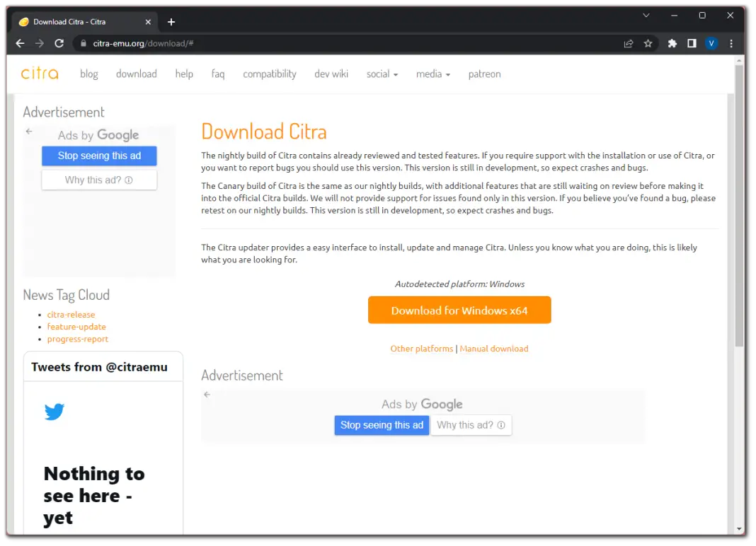Click the Citra logo
This screenshot has width=756, height=546.
coord(40,74)
